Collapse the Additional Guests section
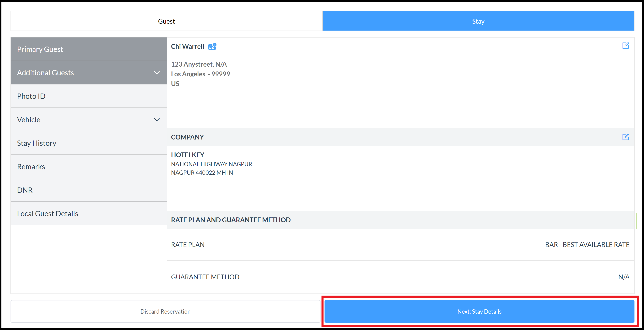The width and height of the screenshot is (644, 330). (x=157, y=73)
